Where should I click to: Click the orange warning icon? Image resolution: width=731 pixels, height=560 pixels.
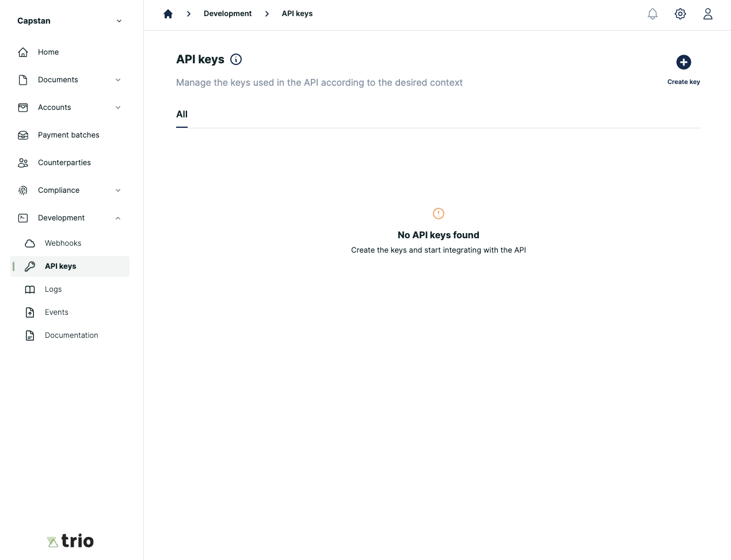click(439, 214)
